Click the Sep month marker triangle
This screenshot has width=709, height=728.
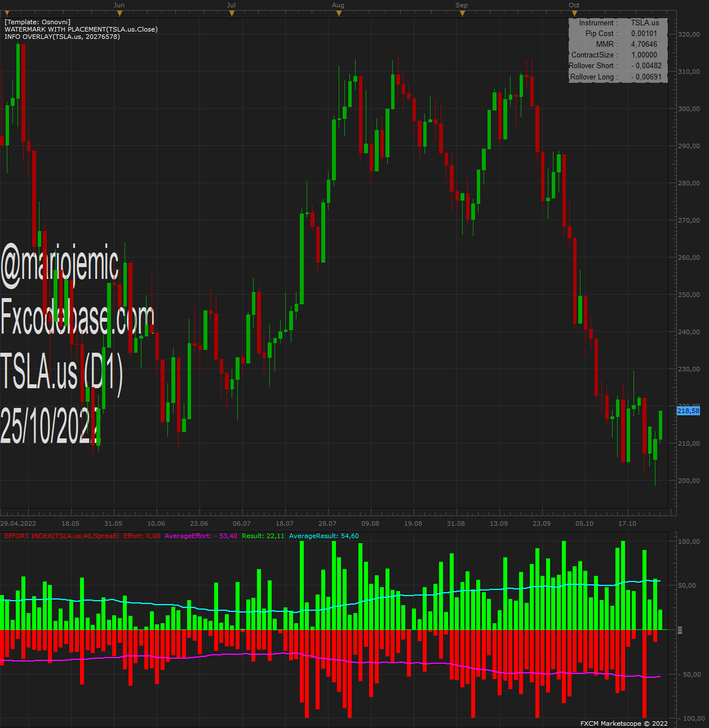pyautogui.click(x=462, y=14)
